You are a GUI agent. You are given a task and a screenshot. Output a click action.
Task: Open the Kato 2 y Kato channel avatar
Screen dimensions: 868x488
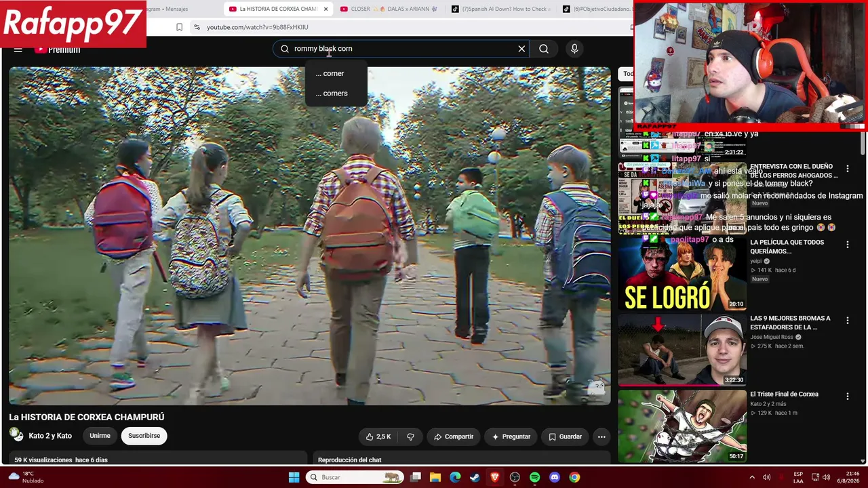pos(16,435)
